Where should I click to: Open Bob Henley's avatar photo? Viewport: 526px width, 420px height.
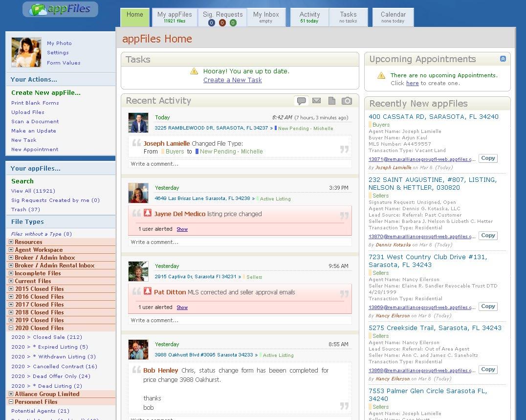pos(138,350)
